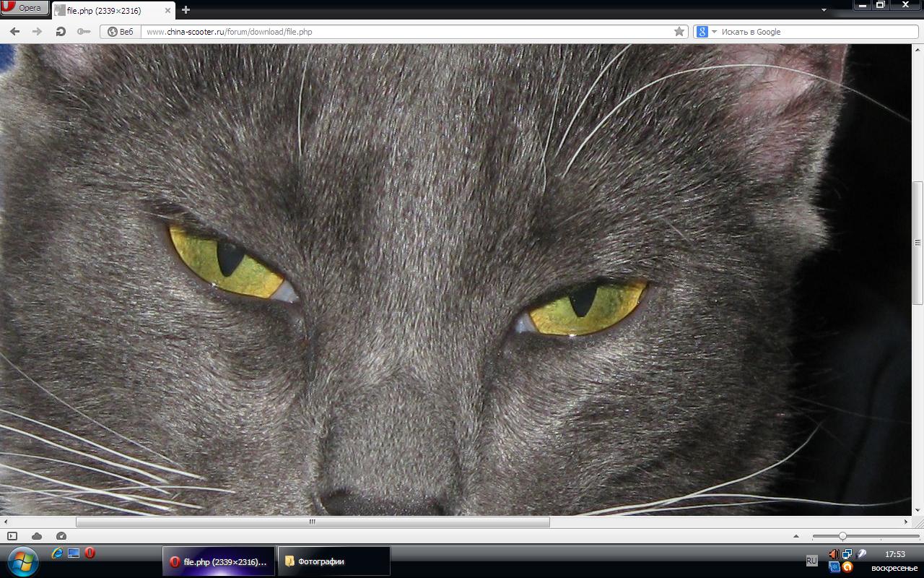
Task: Close the file.php tab
Action: point(167,11)
